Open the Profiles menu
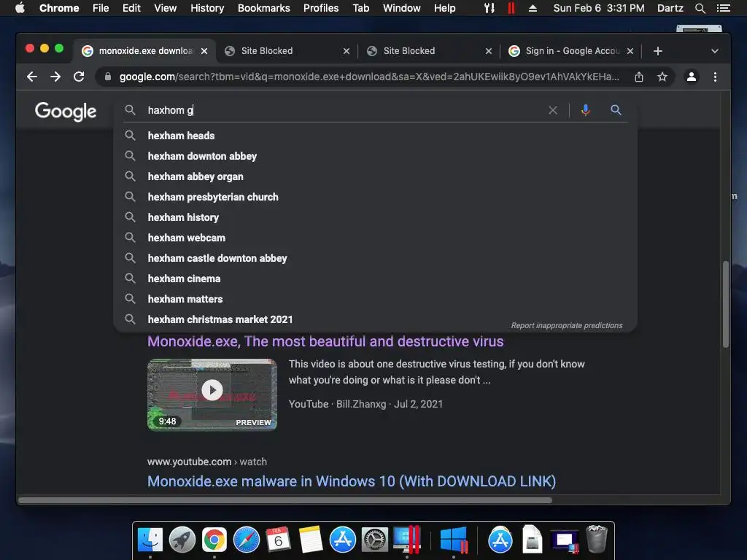Image resolution: width=747 pixels, height=560 pixels. pyautogui.click(x=321, y=8)
